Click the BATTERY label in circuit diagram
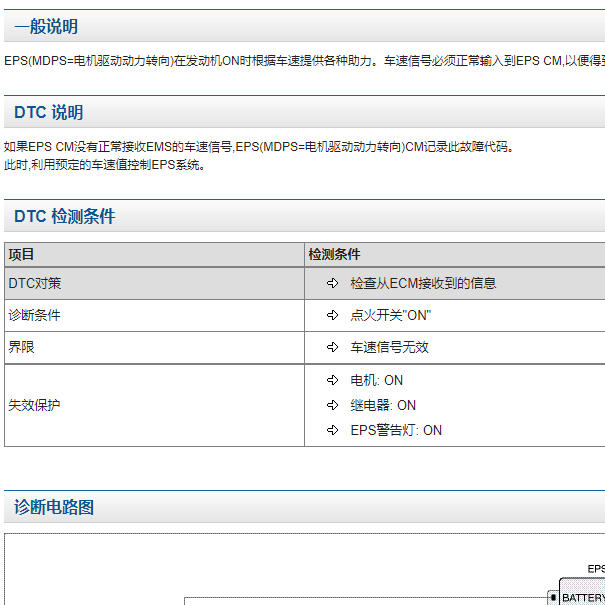 coord(583,598)
